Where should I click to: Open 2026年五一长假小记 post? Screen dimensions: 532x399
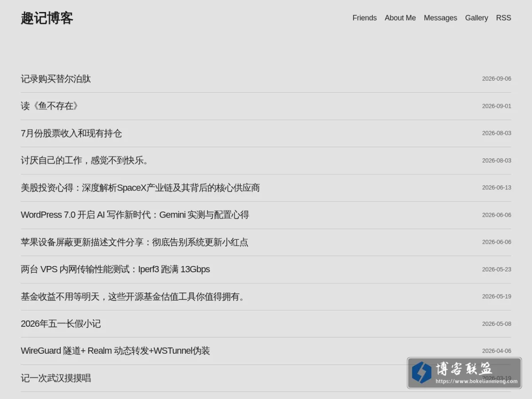pyautogui.click(x=61, y=324)
